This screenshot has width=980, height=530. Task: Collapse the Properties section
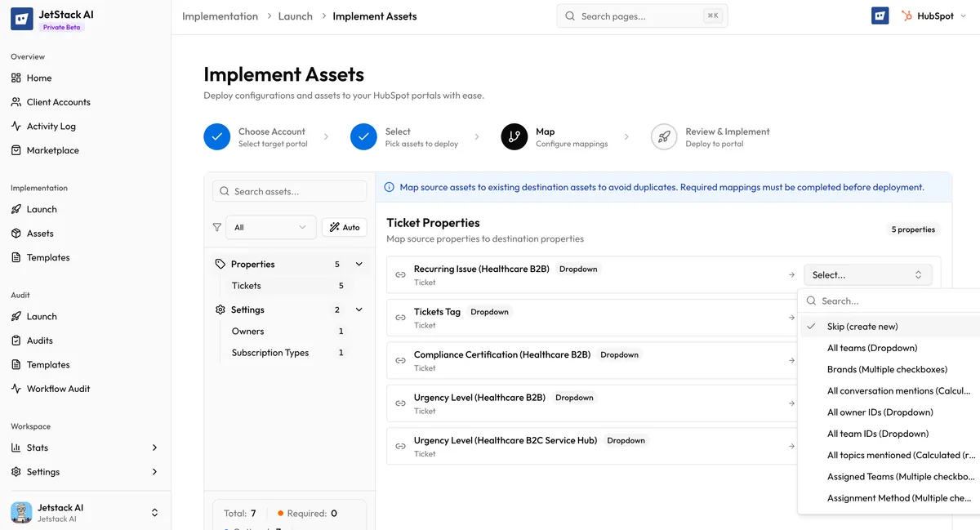tap(358, 263)
